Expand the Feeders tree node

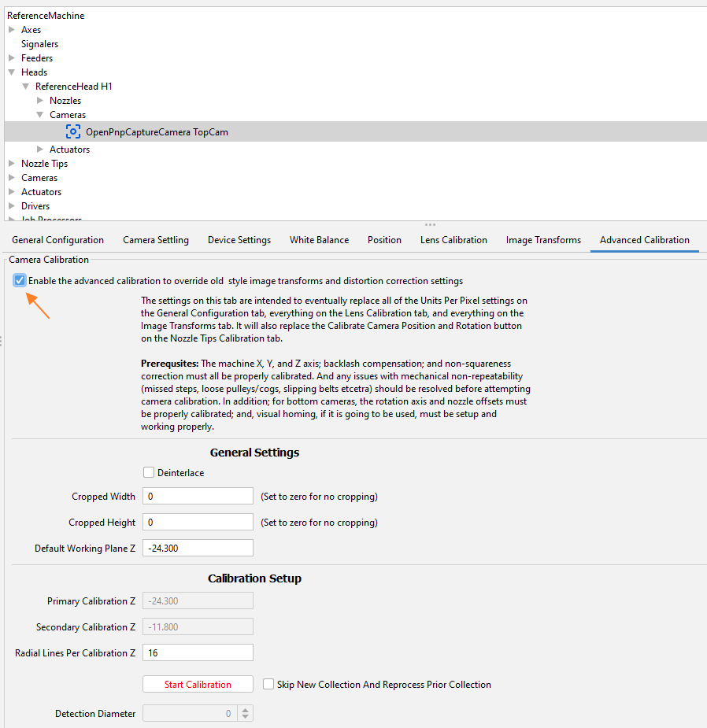(x=12, y=58)
